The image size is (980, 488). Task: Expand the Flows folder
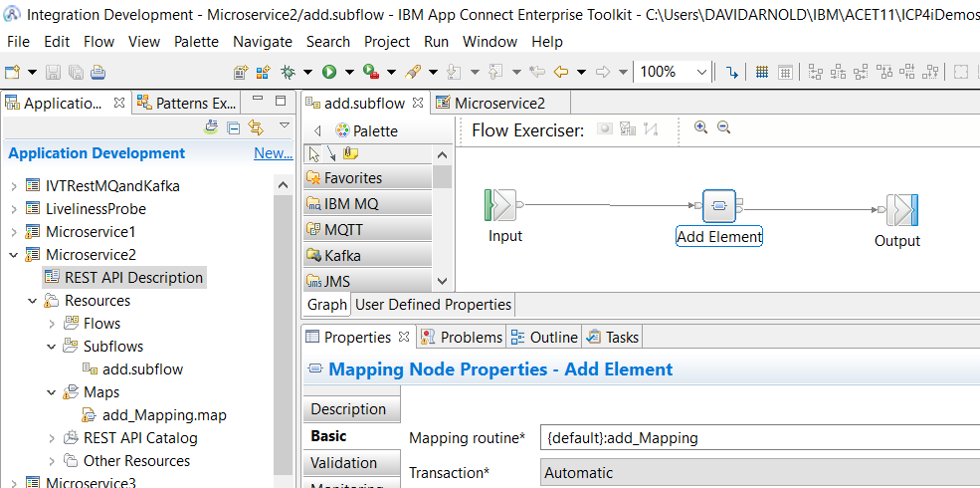pos(52,324)
